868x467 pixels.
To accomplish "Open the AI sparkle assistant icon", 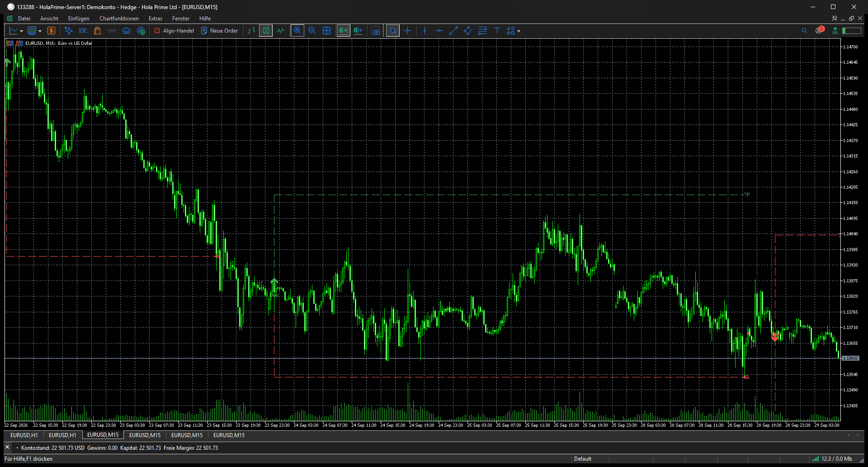I will pyautogui.click(x=68, y=31).
